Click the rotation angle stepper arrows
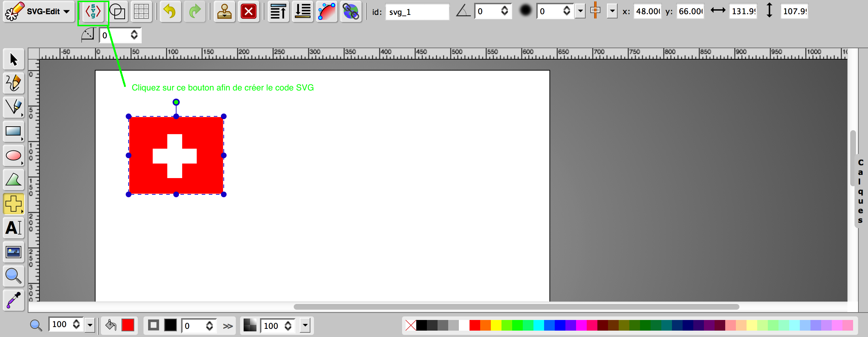The height and width of the screenshot is (337, 868). click(x=504, y=11)
